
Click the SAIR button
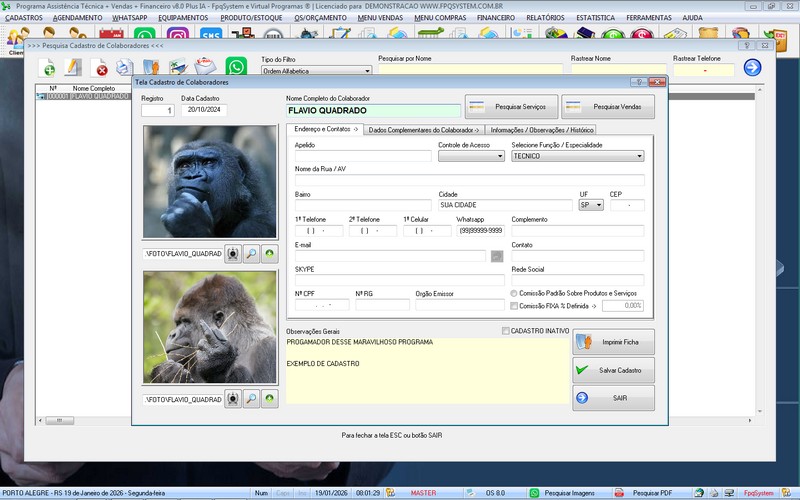[613, 397]
